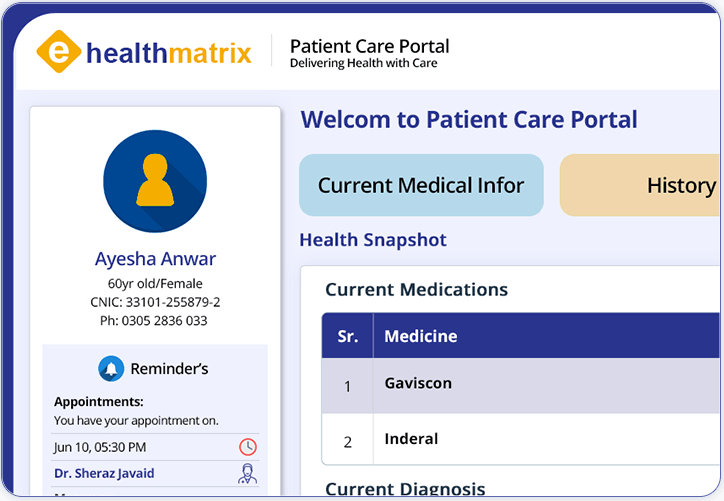Click the patient profile avatar
The width and height of the screenshot is (724, 501).
[x=155, y=181]
